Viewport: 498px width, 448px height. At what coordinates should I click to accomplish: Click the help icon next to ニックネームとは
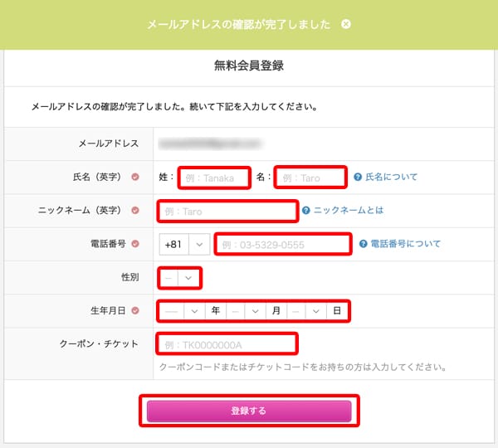(306, 211)
